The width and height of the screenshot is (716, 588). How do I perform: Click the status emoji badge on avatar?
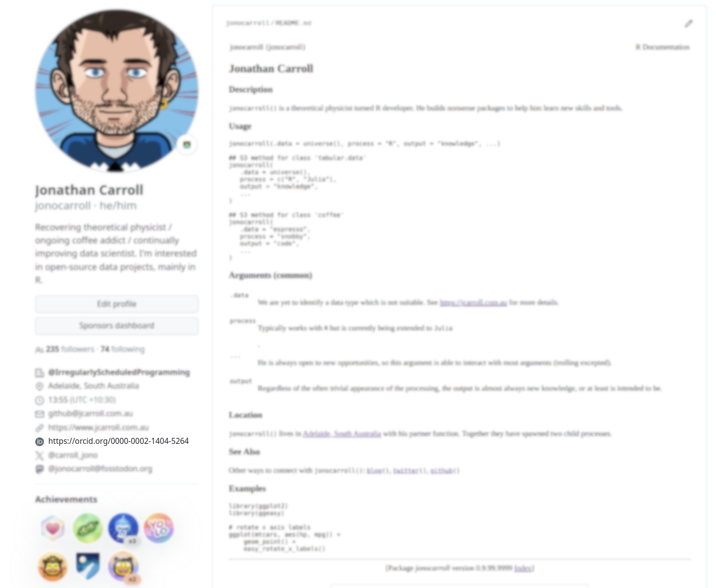tap(187, 145)
